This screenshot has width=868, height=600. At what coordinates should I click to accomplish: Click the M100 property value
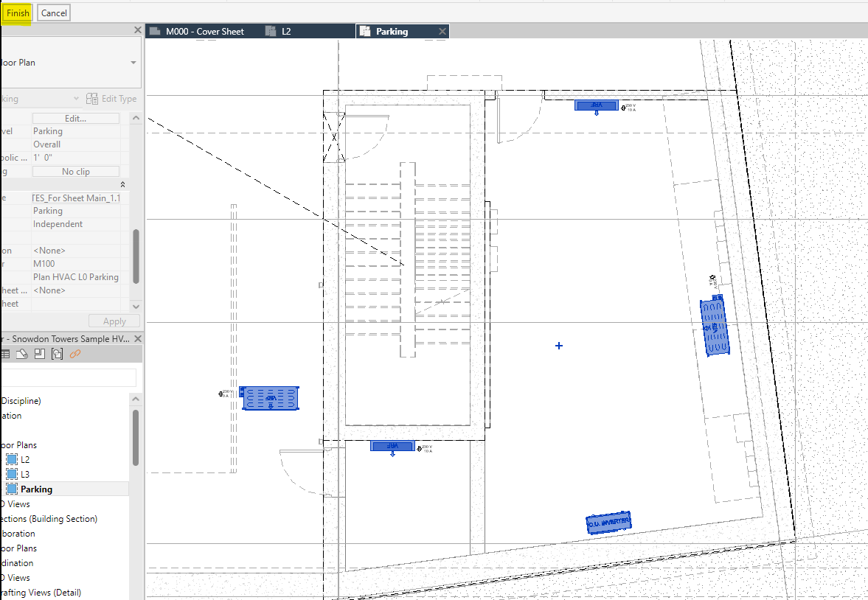[x=44, y=264]
